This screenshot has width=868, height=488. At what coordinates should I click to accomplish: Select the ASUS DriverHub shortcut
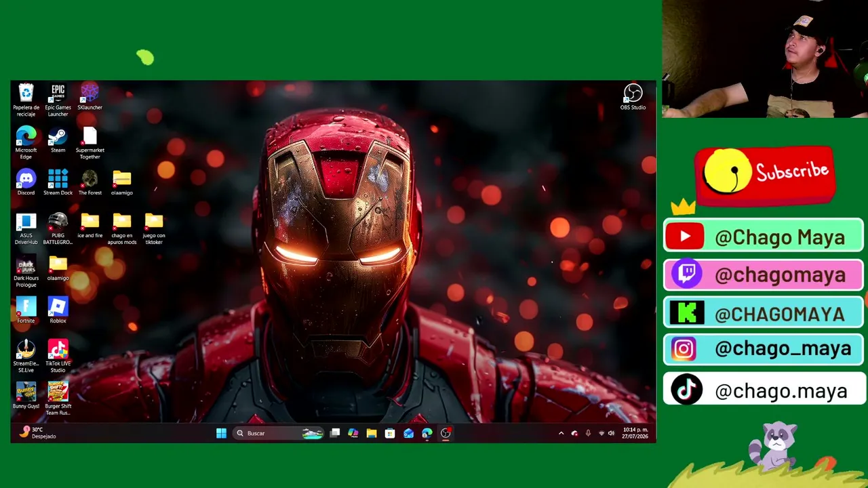pyautogui.click(x=26, y=228)
